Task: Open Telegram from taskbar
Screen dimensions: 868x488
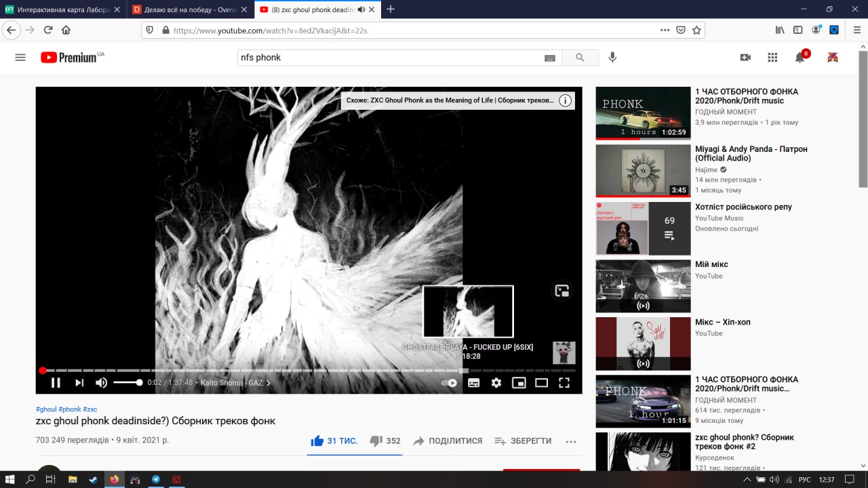Action: point(156,479)
